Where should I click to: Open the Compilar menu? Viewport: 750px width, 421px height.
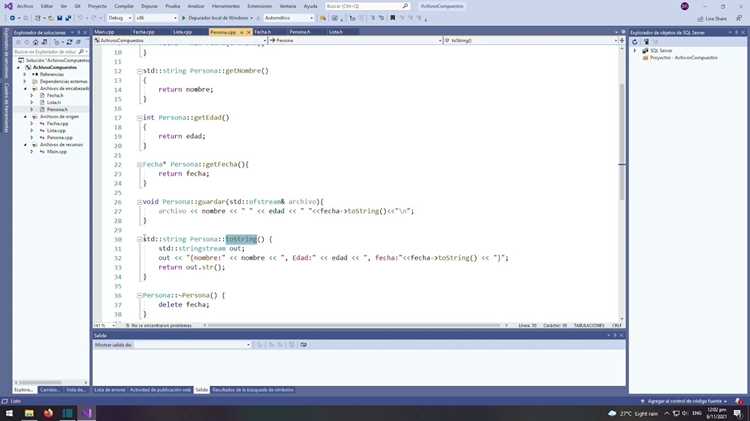(124, 6)
